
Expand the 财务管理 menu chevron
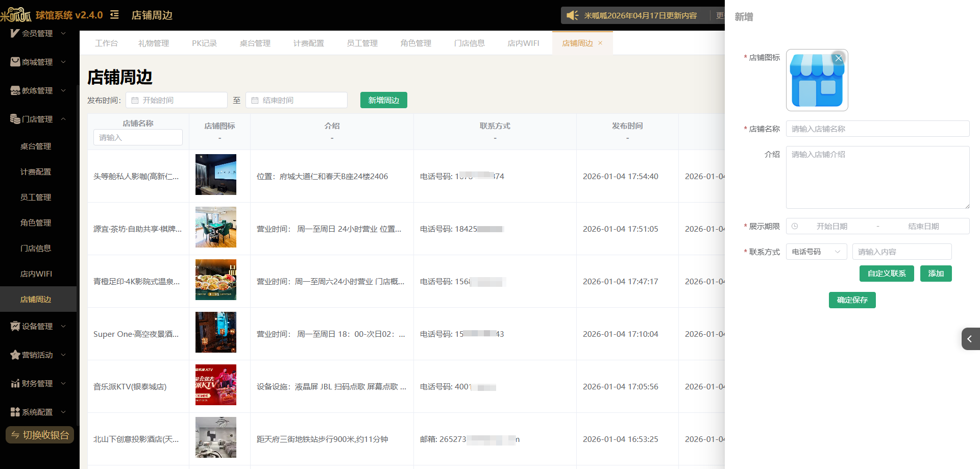click(63, 383)
